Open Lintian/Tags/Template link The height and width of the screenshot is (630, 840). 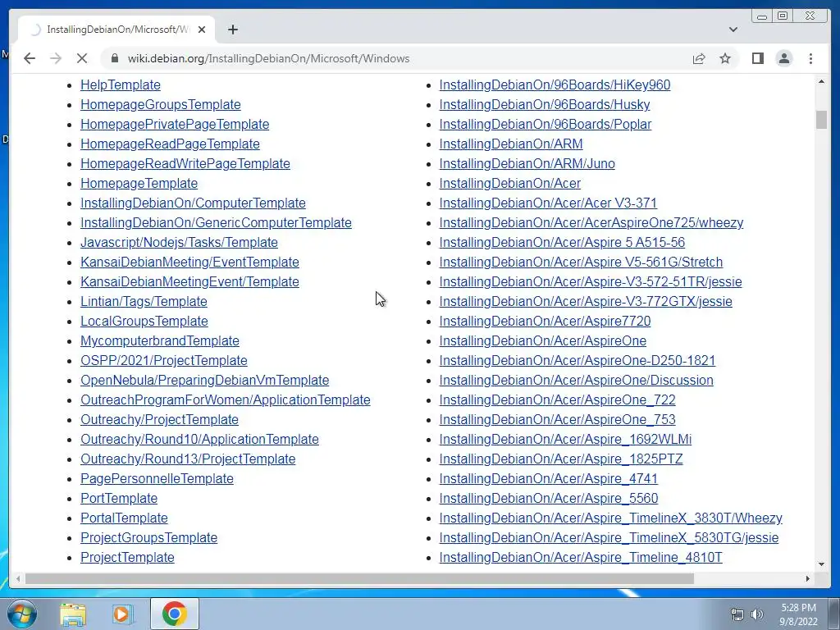[x=144, y=301]
